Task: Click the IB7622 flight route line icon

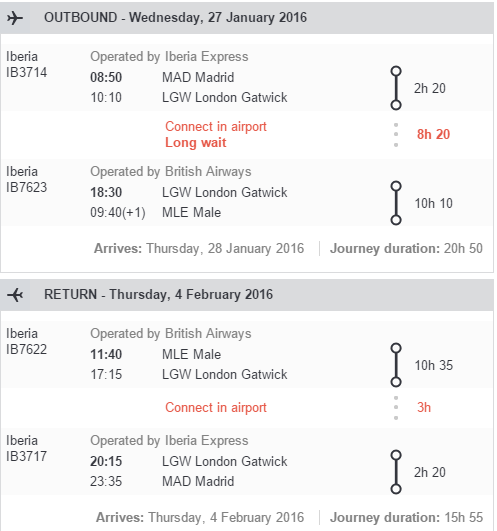Action: [396, 365]
